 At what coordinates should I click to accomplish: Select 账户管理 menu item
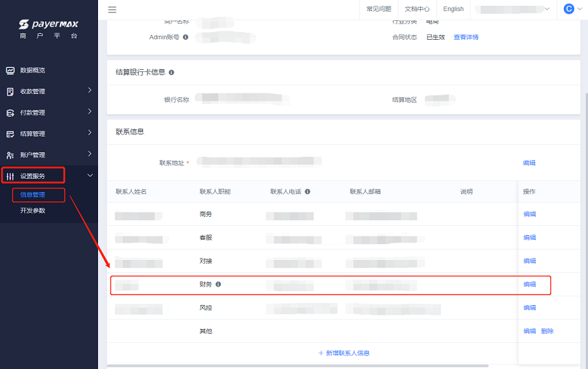point(33,155)
